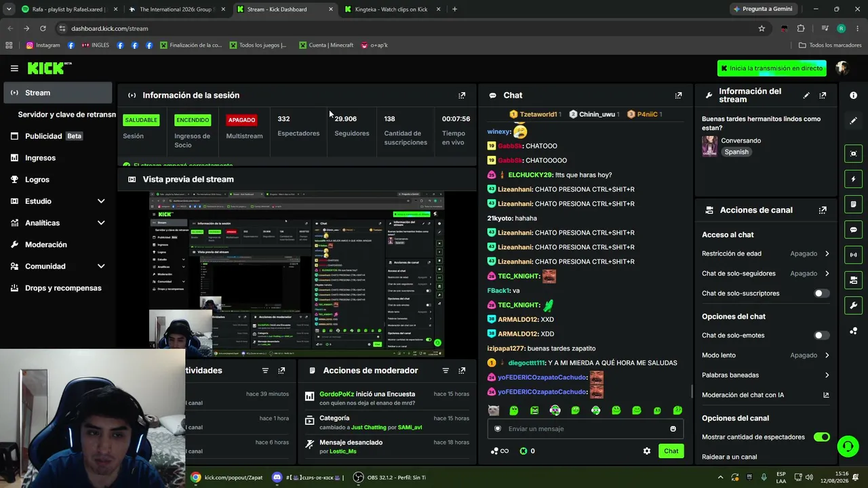Switch to The International 2026 browser tab
The height and width of the screenshot is (488, 868).
(176, 9)
